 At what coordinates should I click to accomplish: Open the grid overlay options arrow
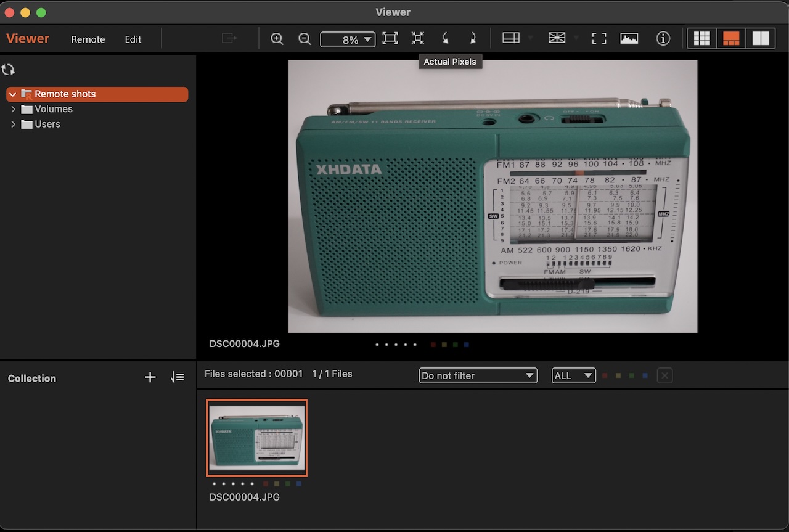[x=576, y=38]
